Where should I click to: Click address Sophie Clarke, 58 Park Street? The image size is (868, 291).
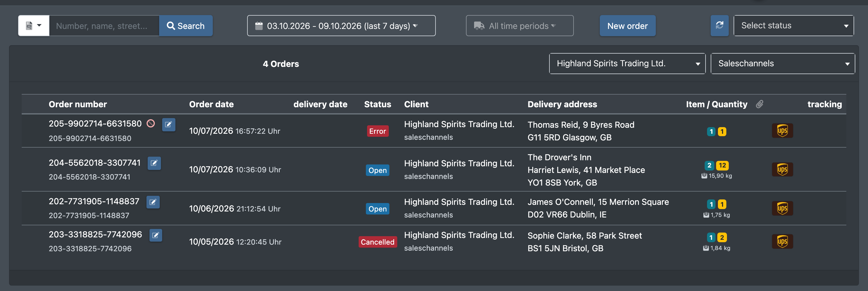(x=585, y=236)
